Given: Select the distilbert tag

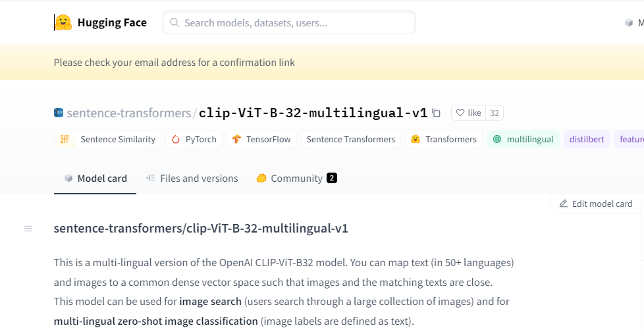Looking at the screenshot, I should (587, 139).
